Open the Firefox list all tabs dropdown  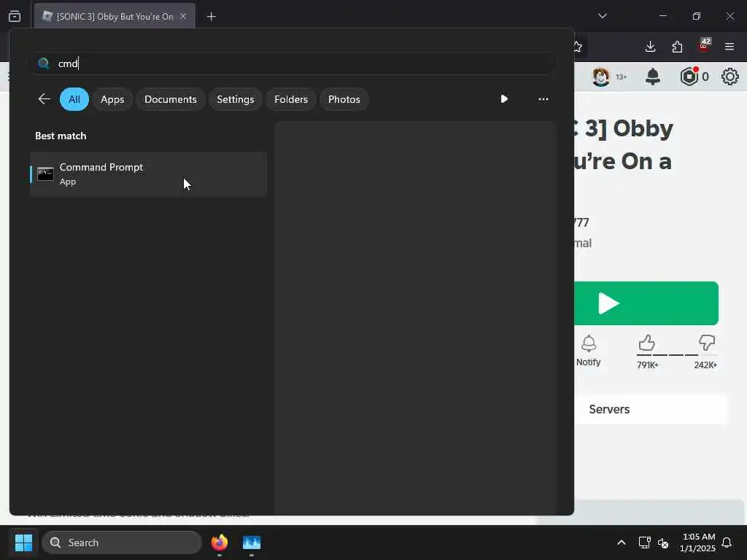pyautogui.click(x=603, y=16)
